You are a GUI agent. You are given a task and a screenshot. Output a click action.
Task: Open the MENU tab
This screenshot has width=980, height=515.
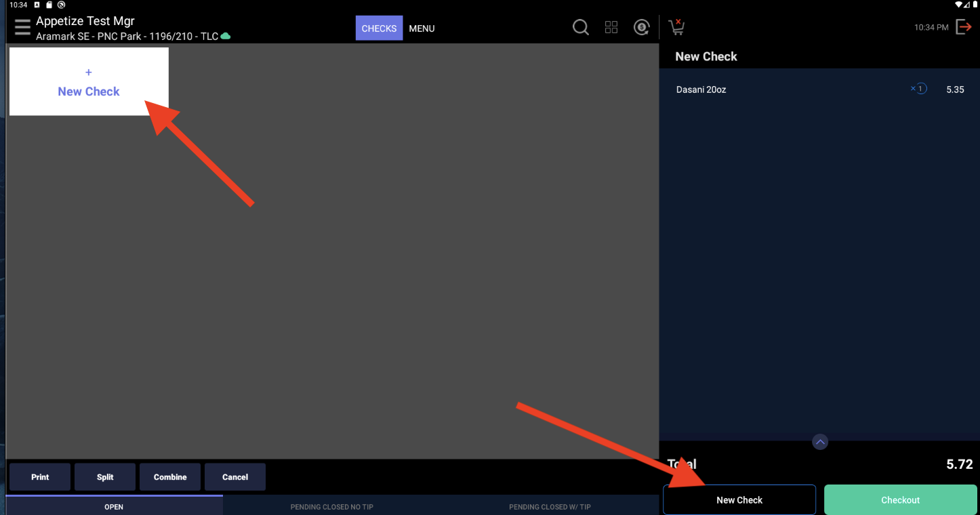(422, 28)
